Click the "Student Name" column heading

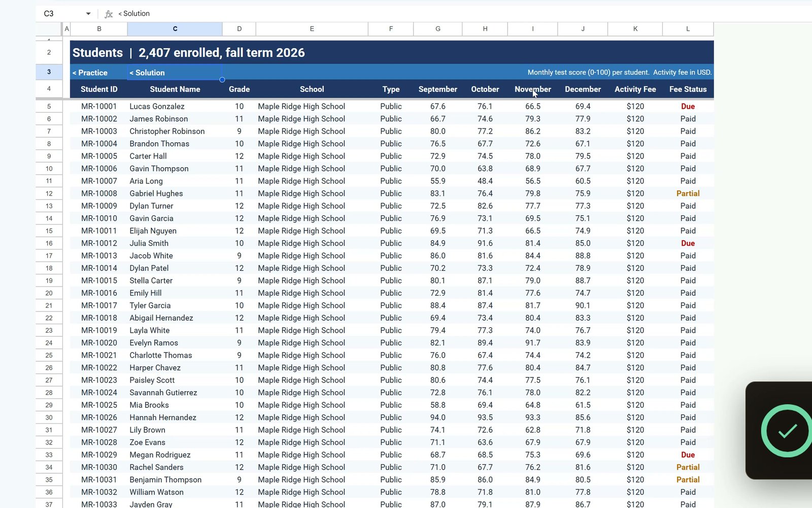tap(175, 89)
